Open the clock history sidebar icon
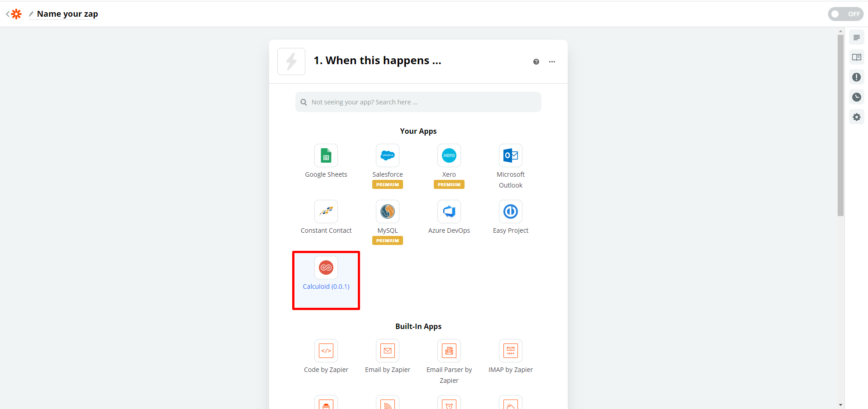This screenshot has height=409, width=868. click(857, 97)
